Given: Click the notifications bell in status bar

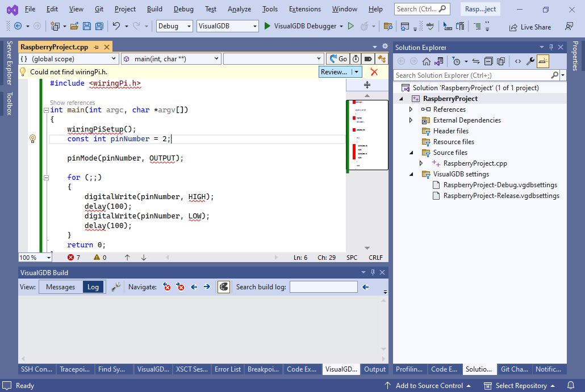Looking at the screenshot, I should coord(570,385).
